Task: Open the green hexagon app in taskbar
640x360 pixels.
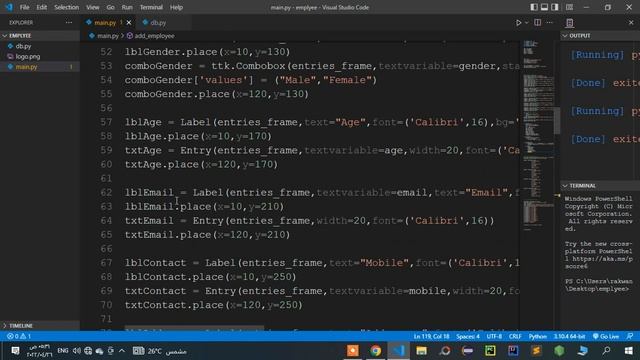Action: (x=559, y=351)
